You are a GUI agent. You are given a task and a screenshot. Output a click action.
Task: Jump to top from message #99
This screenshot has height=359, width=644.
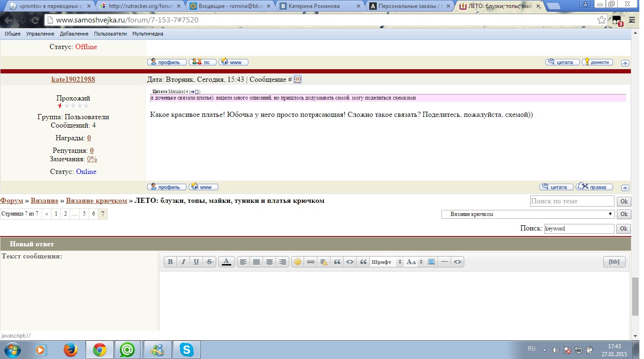coord(625,188)
